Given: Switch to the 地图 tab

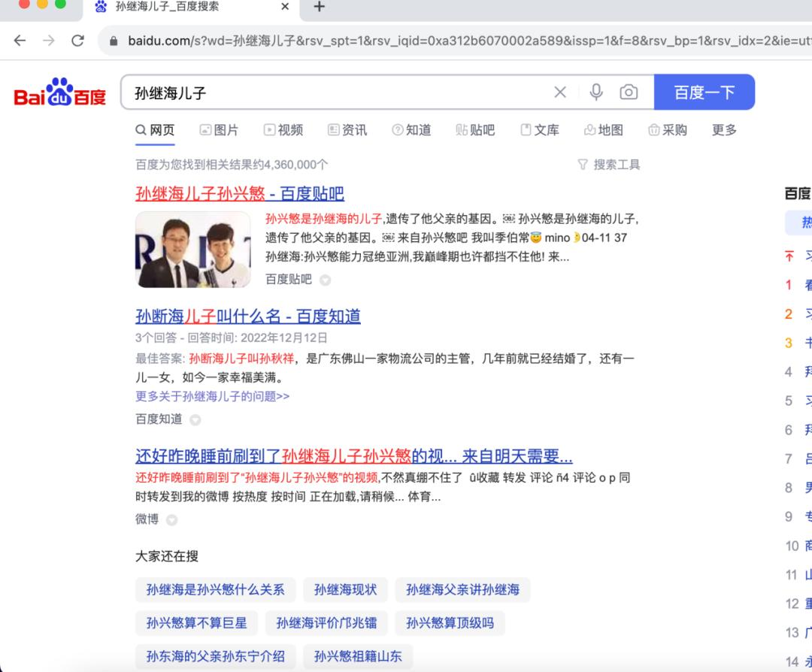Looking at the screenshot, I should pos(604,130).
